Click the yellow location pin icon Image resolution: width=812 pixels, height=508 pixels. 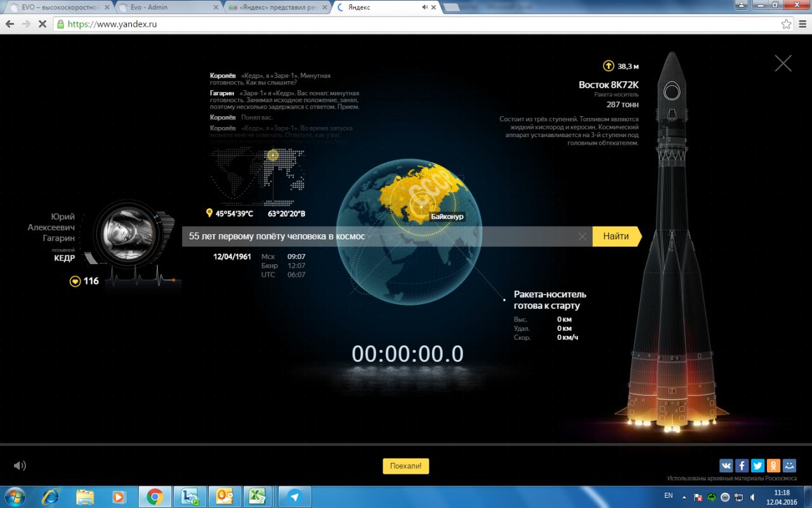click(209, 213)
